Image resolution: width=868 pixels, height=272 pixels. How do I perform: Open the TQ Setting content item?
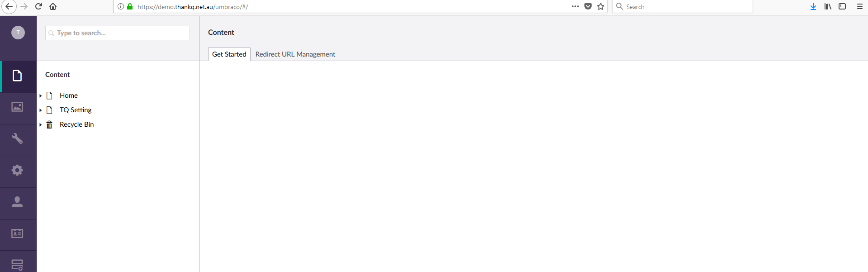click(76, 110)
